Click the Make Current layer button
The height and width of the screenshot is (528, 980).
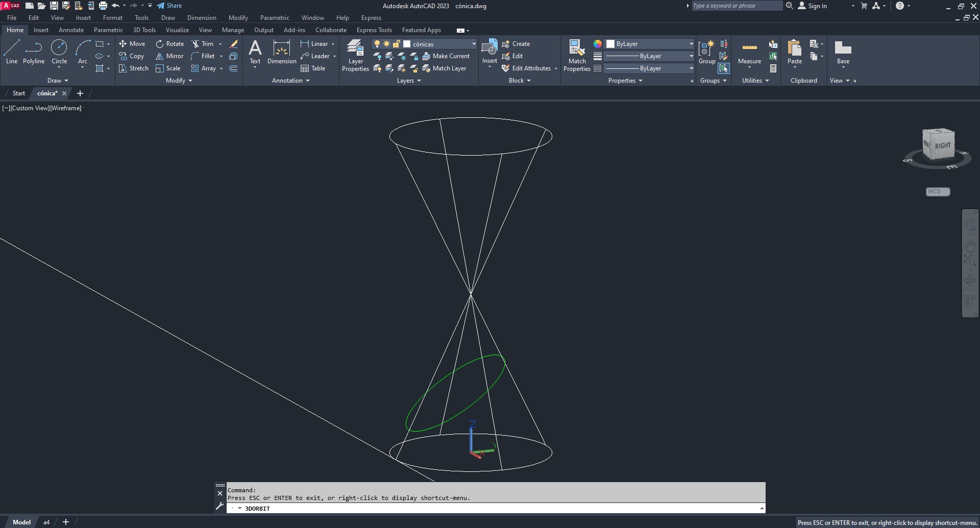(x=446, y=56)
